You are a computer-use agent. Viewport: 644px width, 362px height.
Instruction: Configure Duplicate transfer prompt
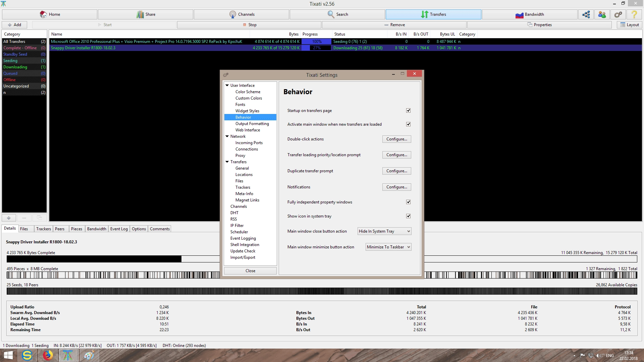[x=397, y=171]
